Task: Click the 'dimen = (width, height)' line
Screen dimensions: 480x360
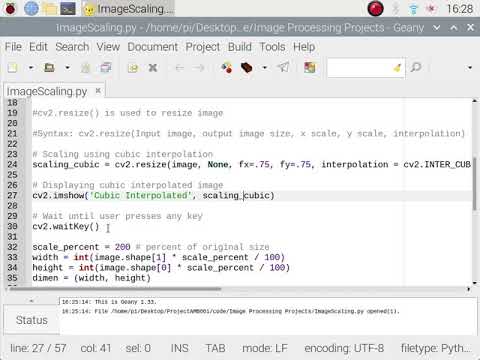Action: pyautogui.click(x=91, y=278)
